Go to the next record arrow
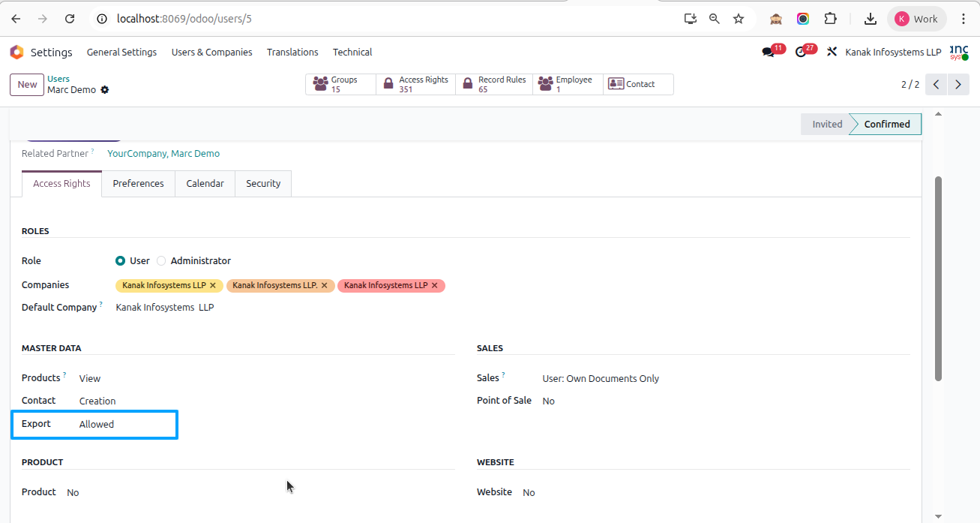Image resolution: width=980 pixels, height=523 pixels. tap(958, 84)
